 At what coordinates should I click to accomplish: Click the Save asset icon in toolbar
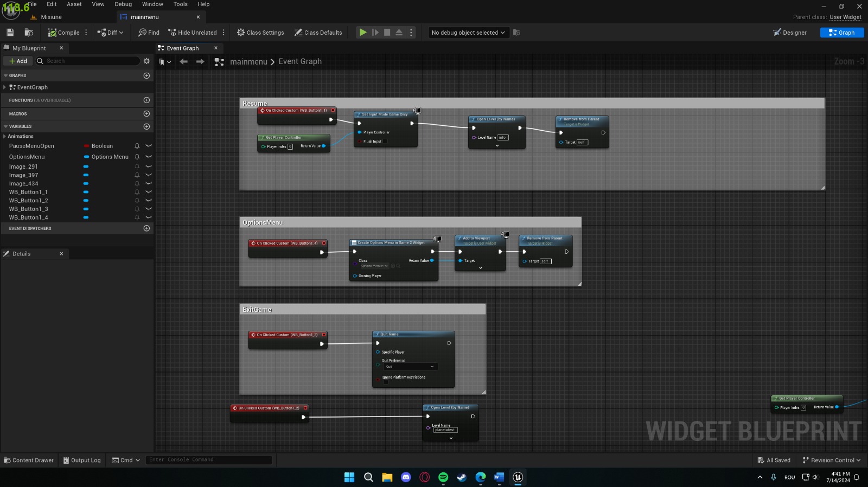[x=10, y=33]
